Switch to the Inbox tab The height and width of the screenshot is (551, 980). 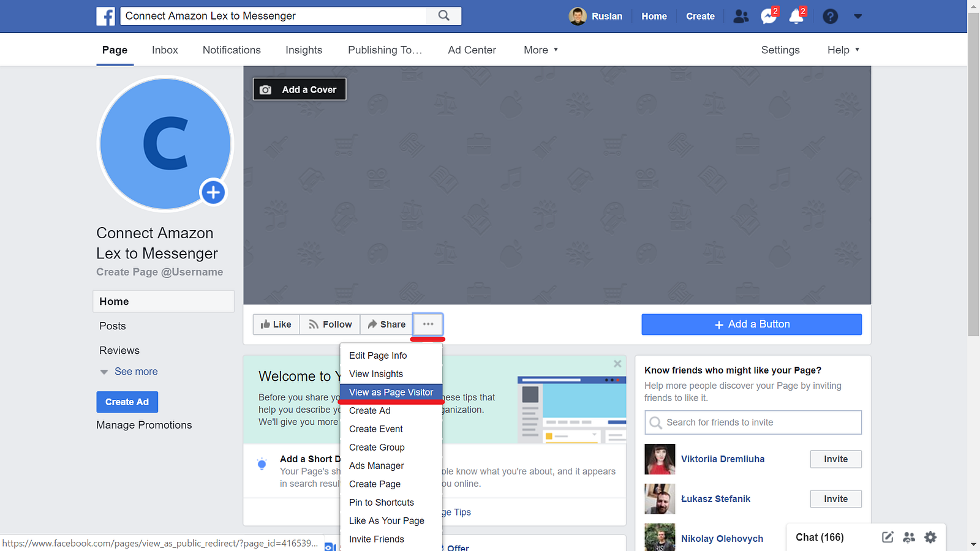pos(165,50)
